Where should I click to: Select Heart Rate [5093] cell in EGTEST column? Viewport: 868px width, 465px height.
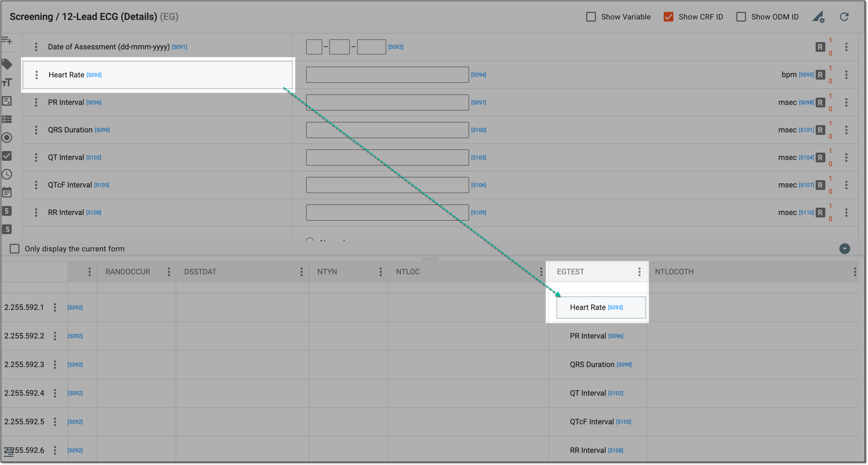pos(601,307)
